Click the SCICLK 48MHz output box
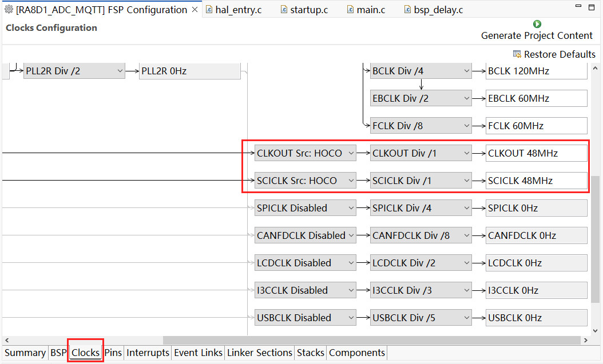 [x=537, y=181]
